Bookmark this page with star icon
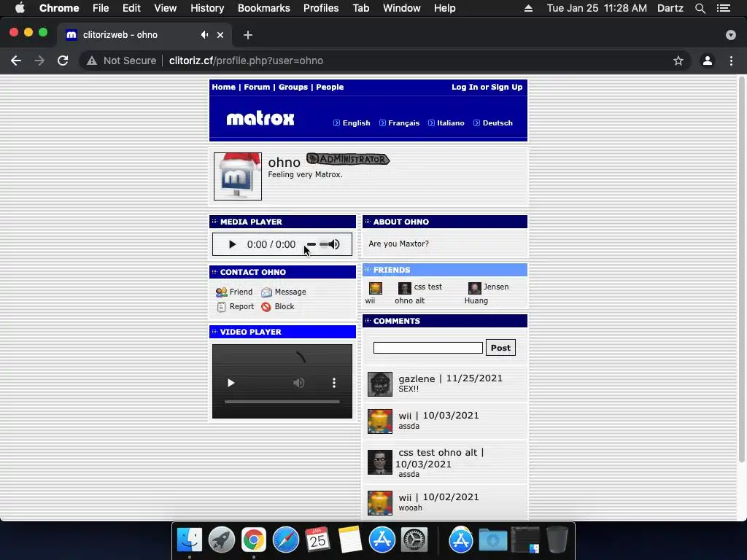 point(678,61)
